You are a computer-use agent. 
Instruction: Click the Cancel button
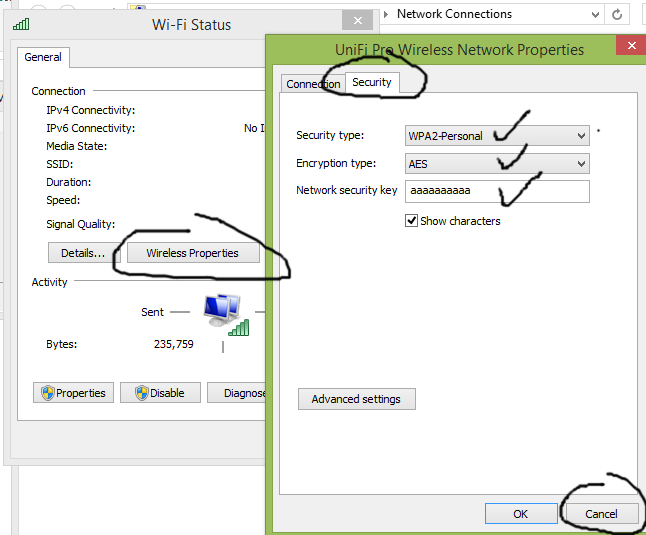[601, 514]
